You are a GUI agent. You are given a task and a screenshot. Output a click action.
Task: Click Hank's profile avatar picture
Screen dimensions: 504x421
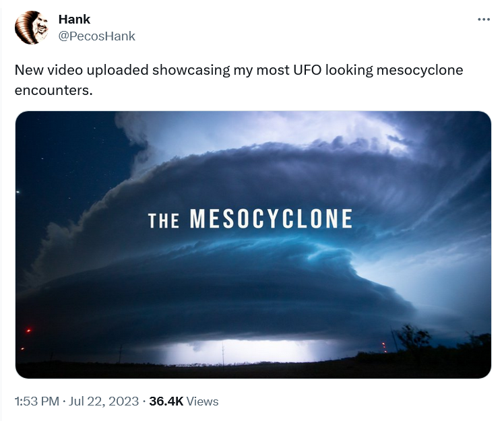point(32,28)
